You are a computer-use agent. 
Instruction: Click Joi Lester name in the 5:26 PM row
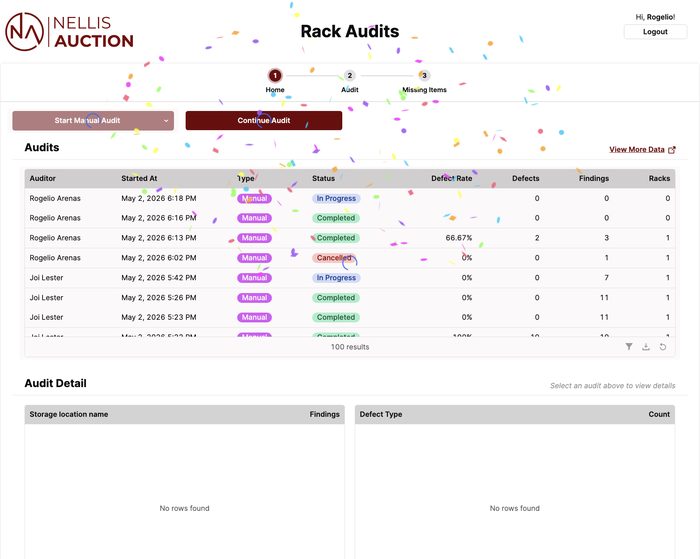(x=46, y=297)
